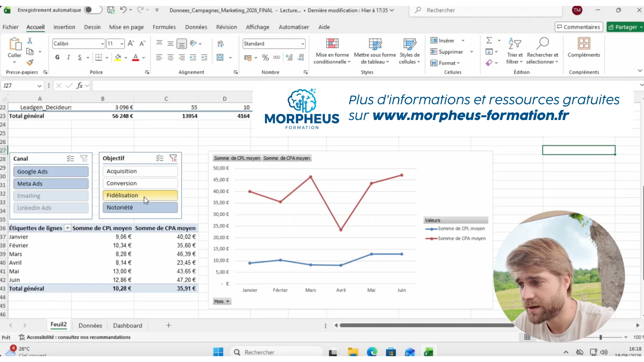Click the format painter brush icon
644x362 pixels.
[30, 62]
